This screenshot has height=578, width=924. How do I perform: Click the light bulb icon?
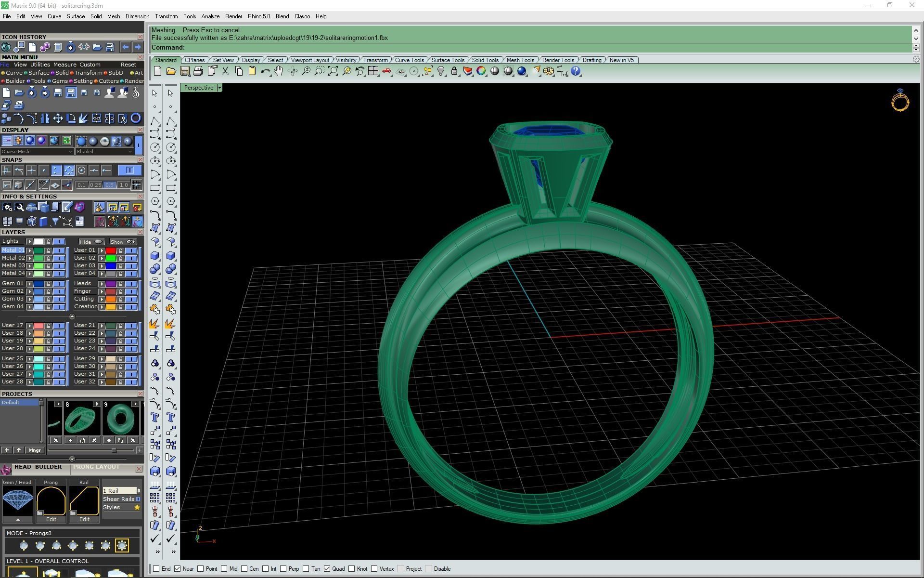(x=440, y=71)
